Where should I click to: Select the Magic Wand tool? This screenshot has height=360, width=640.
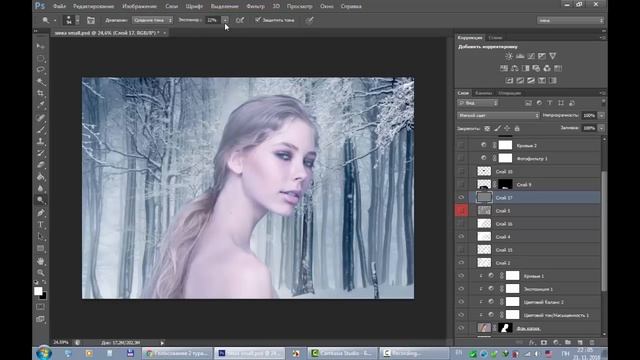pos(40,82)
